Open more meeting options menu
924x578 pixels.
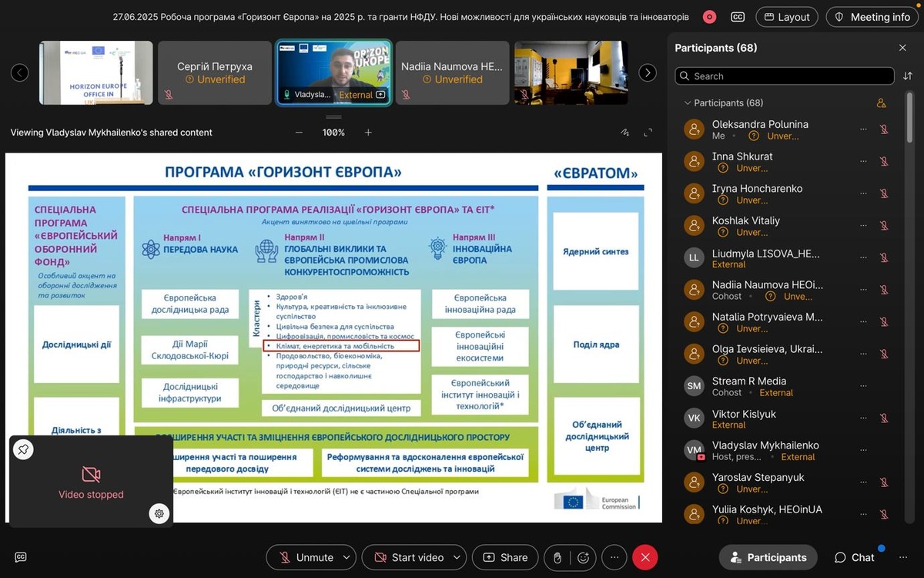(x=614, y=557)
